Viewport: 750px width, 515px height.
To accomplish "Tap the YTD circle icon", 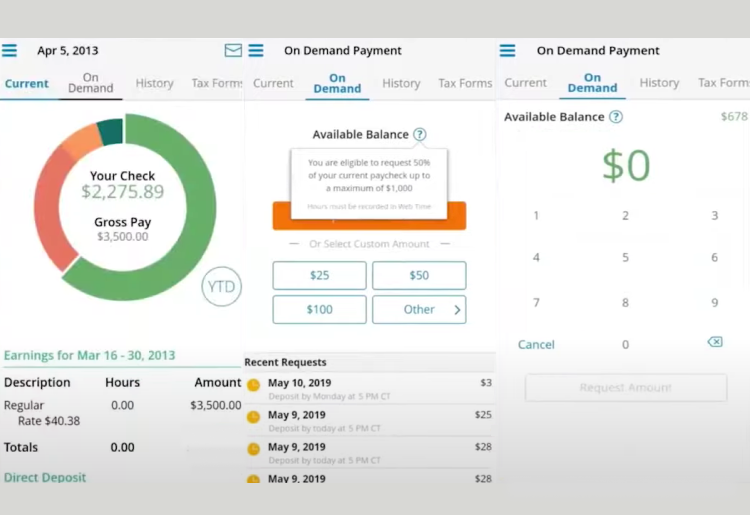I will tap(221, 287).
